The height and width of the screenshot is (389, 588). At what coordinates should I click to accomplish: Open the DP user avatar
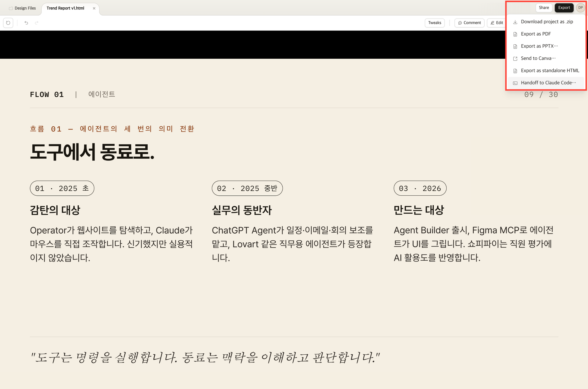tap(580, 8)
